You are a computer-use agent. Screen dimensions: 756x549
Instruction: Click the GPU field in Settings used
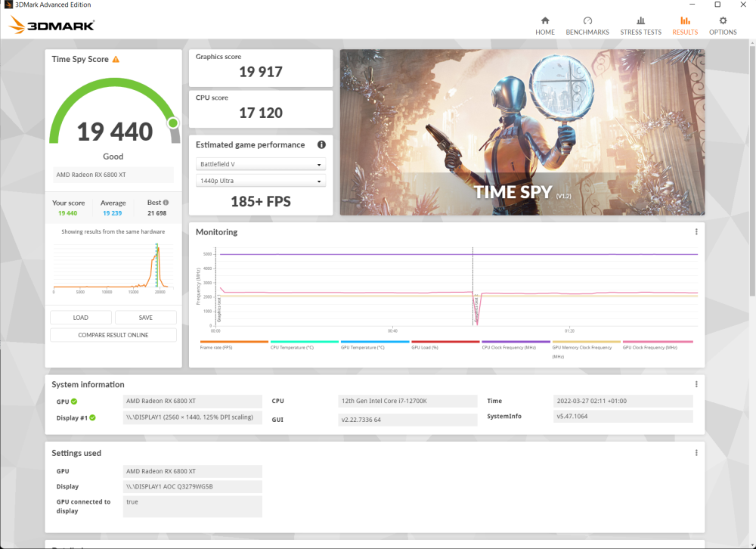pyautogui.click(x=192, y=471)
